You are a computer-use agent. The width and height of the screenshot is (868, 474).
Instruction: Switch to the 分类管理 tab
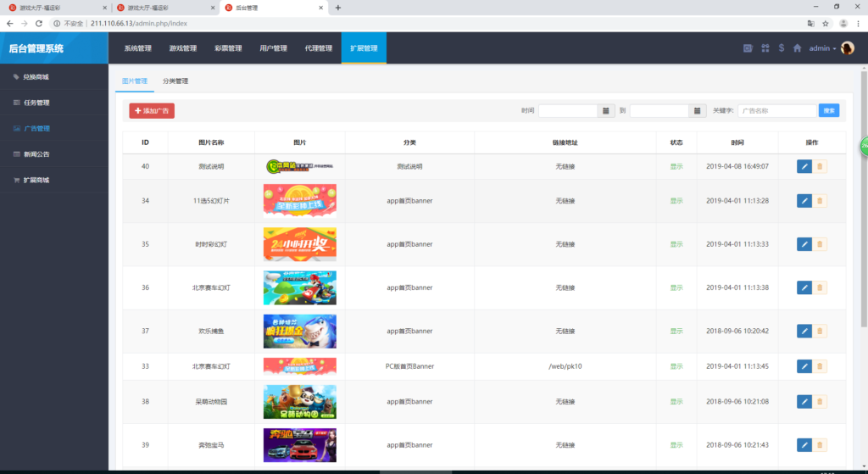pos(175,81)
